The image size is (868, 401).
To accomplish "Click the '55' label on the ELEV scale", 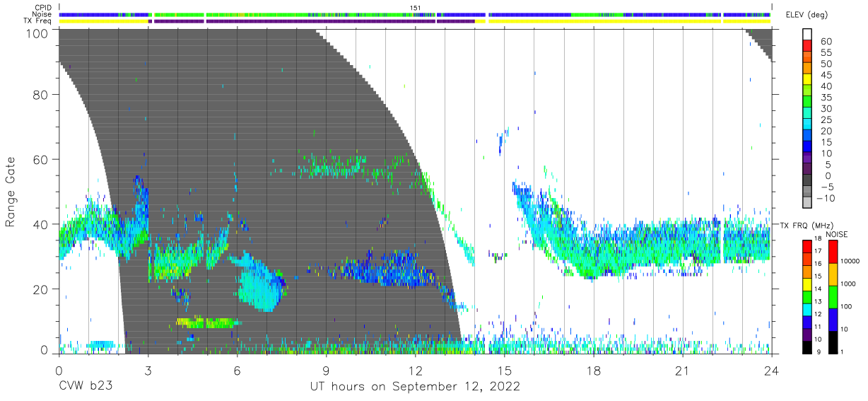I will point(826,53).
